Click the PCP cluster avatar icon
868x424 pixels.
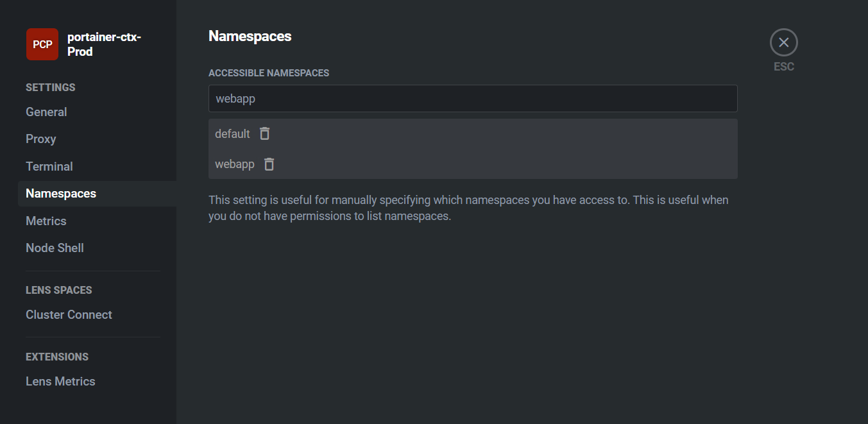point(42,44)
